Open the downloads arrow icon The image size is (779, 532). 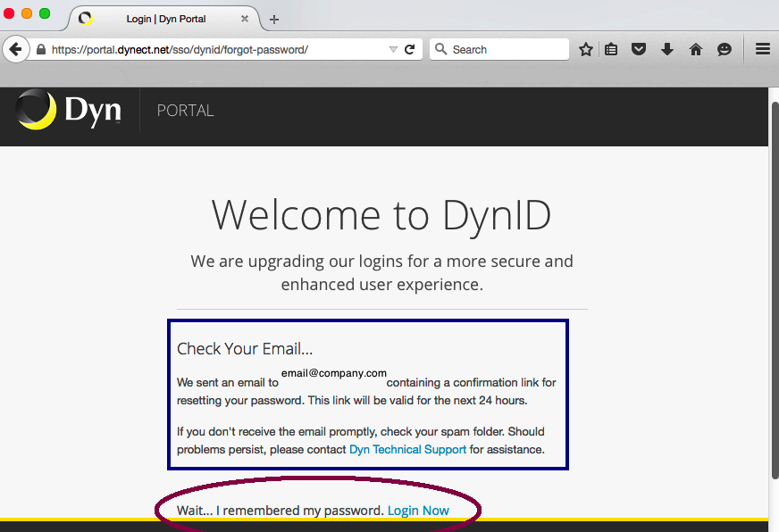click(667, 49)
